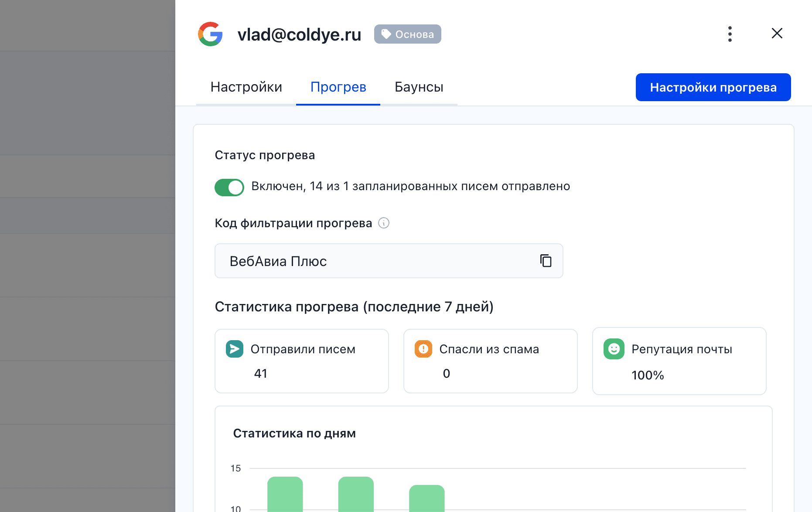Click the Google account logo icon
The height and width of the screenshot is (512, 812).
click(210, 34)
